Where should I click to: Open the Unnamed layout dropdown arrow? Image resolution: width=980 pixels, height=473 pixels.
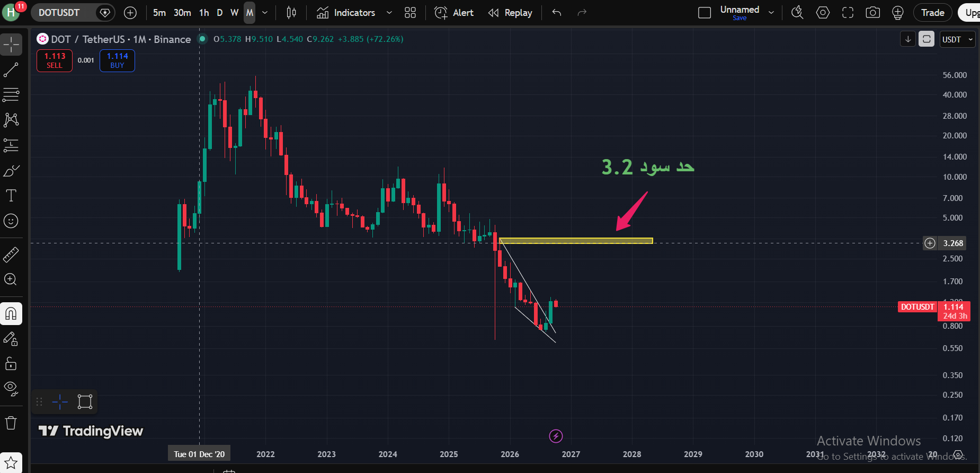[x=771, y=13]
